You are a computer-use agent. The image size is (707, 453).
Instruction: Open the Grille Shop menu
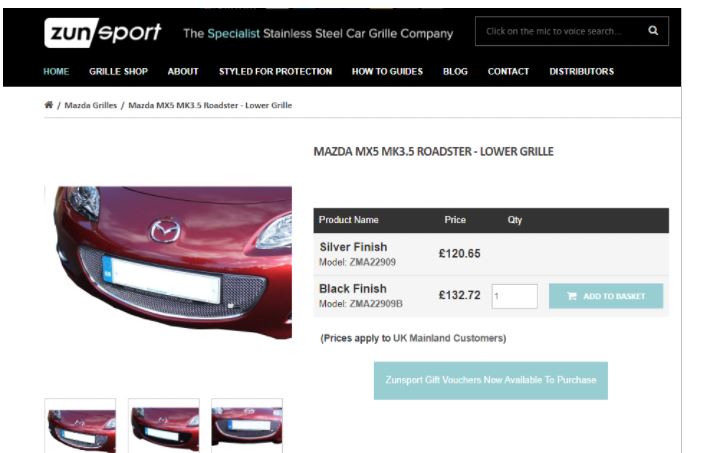[118, 71]
